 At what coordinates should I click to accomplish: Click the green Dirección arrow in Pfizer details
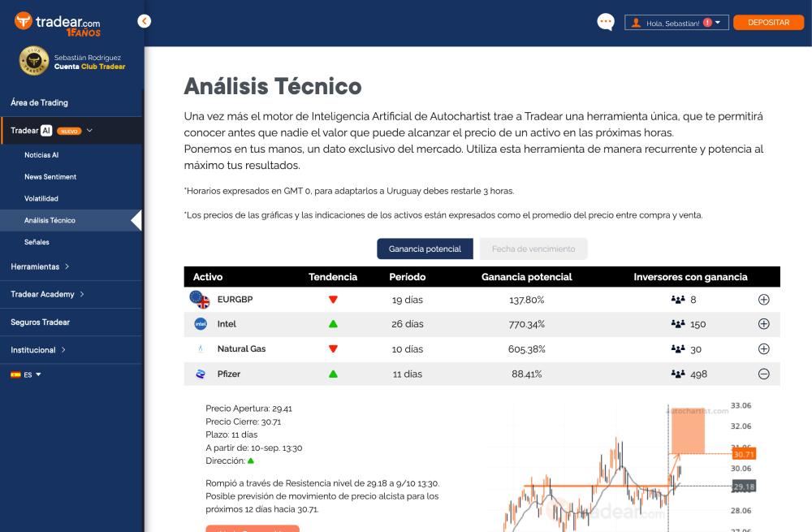point(251,461)
